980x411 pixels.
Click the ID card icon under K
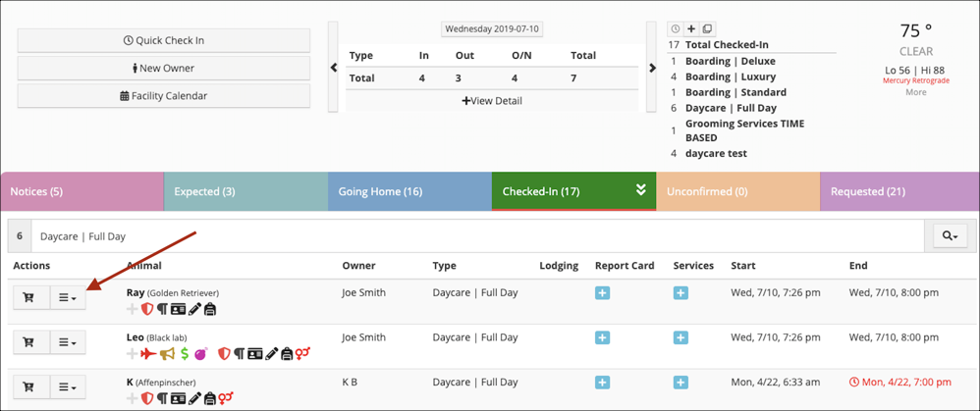(x=178, y=398)
